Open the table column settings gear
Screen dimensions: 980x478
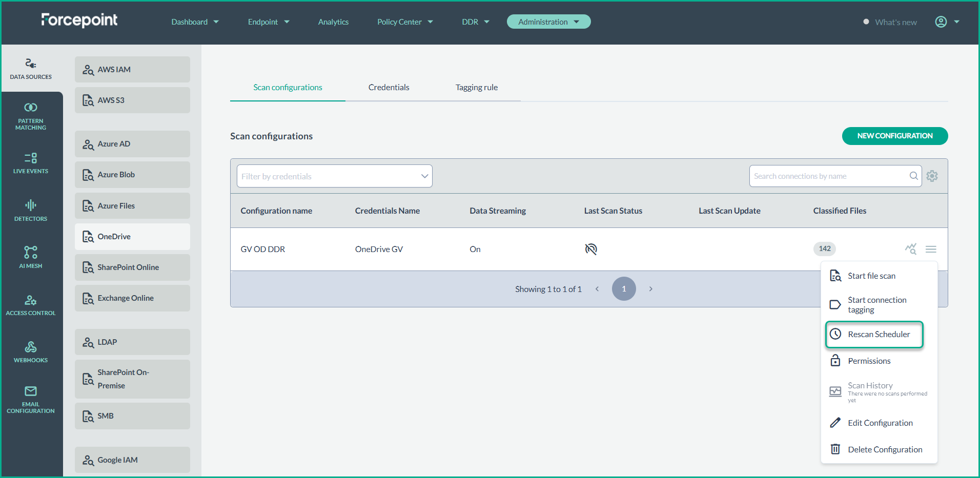932,176
